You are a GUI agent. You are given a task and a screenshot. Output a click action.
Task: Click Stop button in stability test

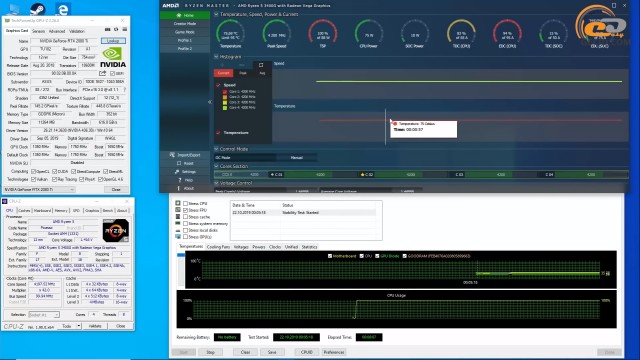click(210, 352)
